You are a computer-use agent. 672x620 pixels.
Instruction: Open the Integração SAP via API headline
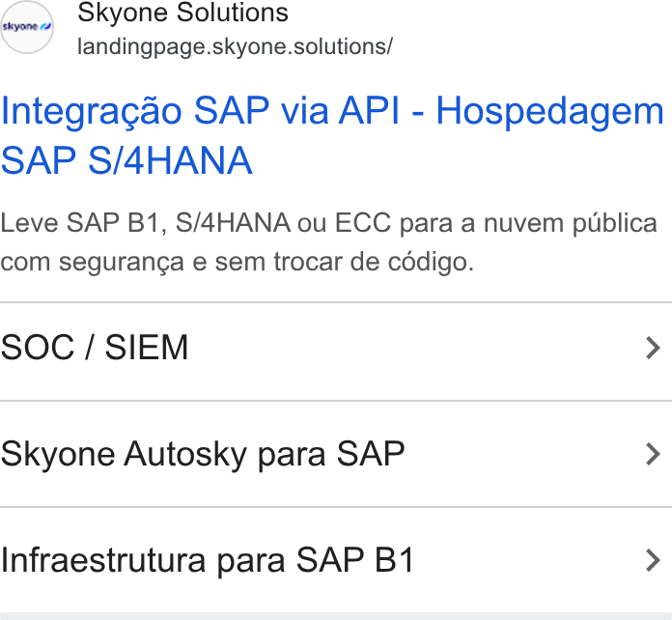(332, 135)
